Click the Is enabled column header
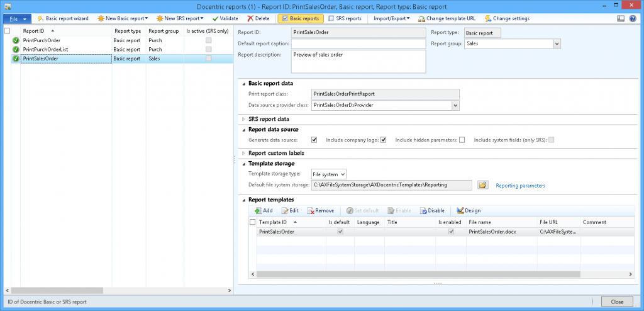Screen dimensions: 644x311 pyautogui.click(x=451, y=222)
